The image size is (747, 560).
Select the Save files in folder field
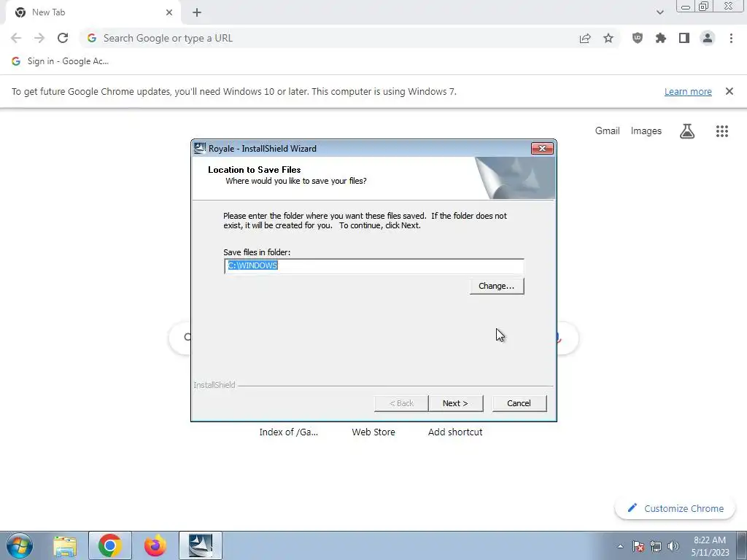click(x=374, y=266)
